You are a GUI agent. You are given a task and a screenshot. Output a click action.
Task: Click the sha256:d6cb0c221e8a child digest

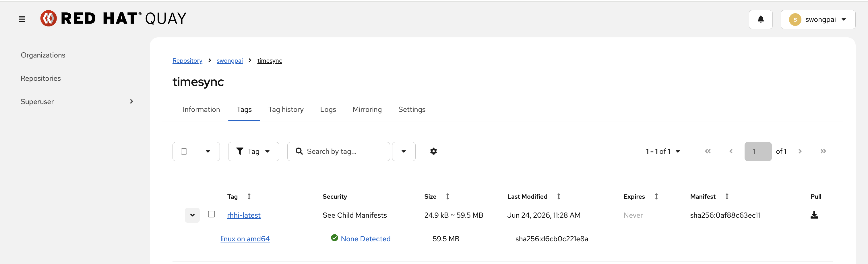tap(552, 239)
